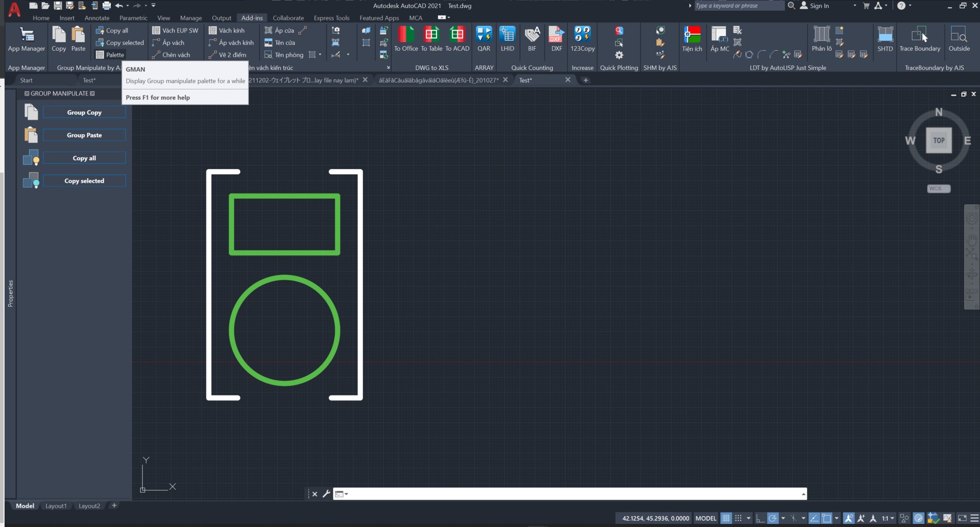
Task: Toggle snap mode in the status bar
Action: click(738, 518)
